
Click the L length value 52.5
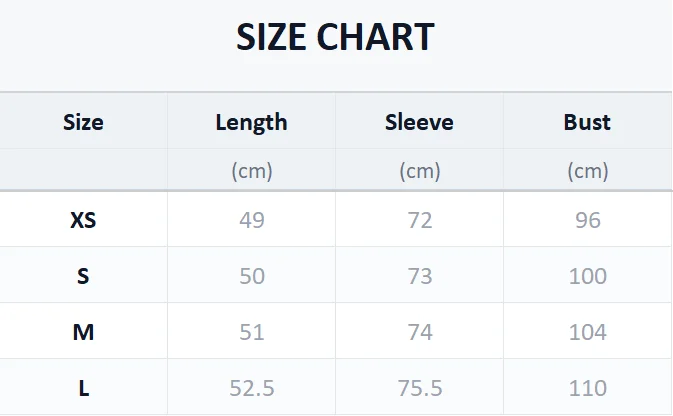pos(252,388)
